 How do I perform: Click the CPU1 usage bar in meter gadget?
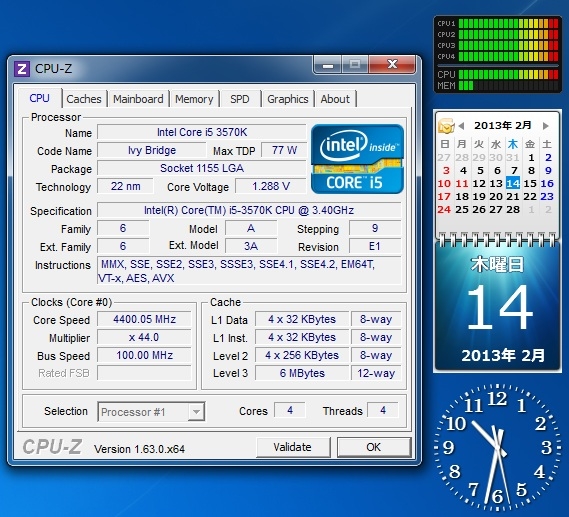(x=508, y=24)
